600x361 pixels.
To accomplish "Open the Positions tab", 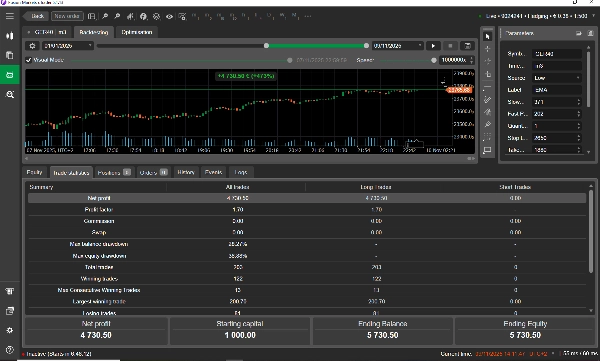I will 114,173.
